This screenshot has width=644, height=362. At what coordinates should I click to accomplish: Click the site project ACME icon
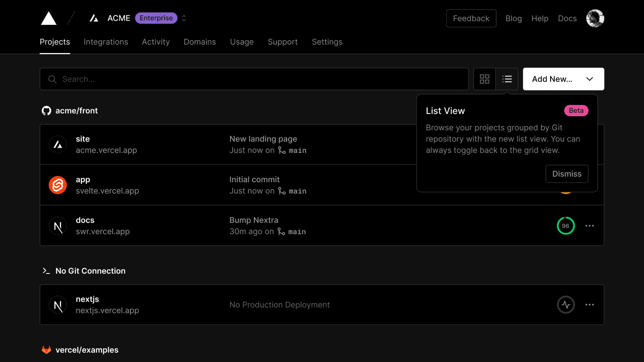coord(58,144)
